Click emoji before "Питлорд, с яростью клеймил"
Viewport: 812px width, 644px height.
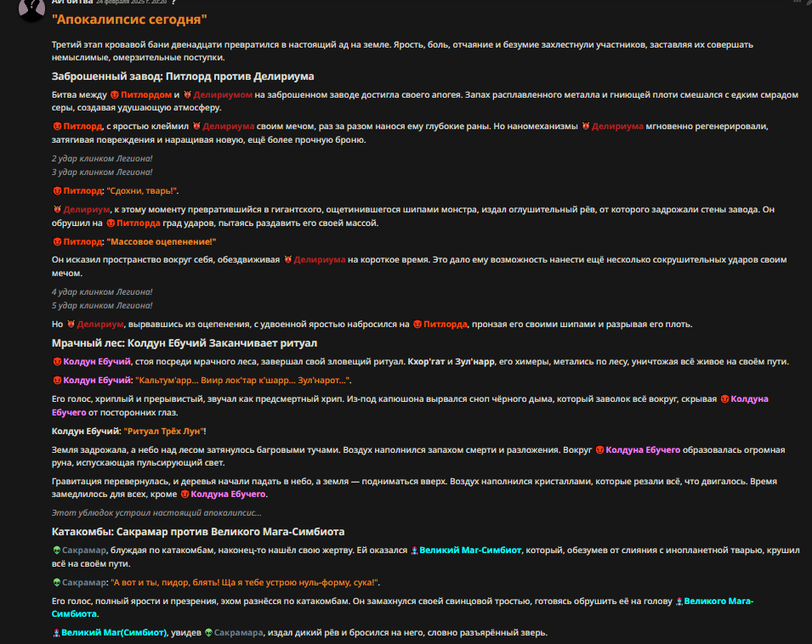point(58,127)
